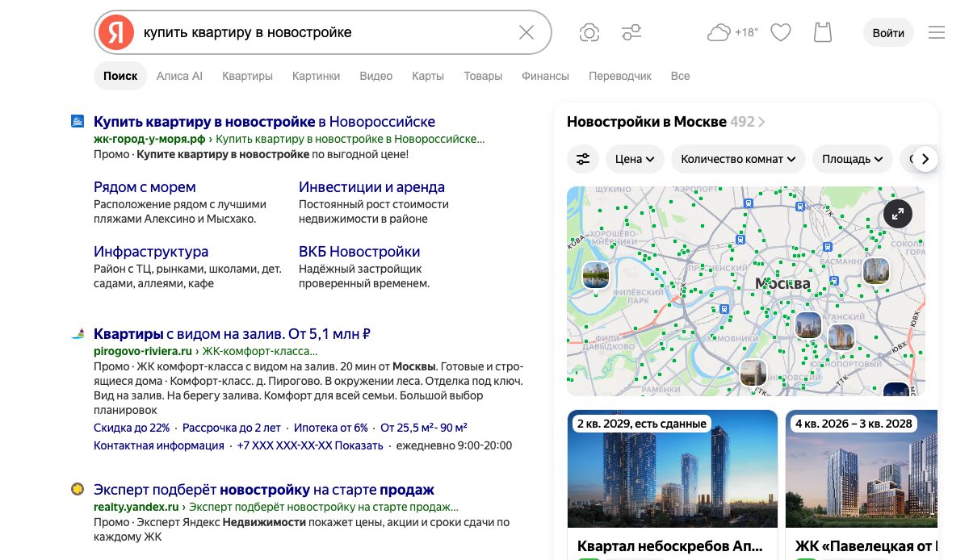Show the hidden phone number +7 XXX
Screen dimensions: 969x560
pos(310,445)
